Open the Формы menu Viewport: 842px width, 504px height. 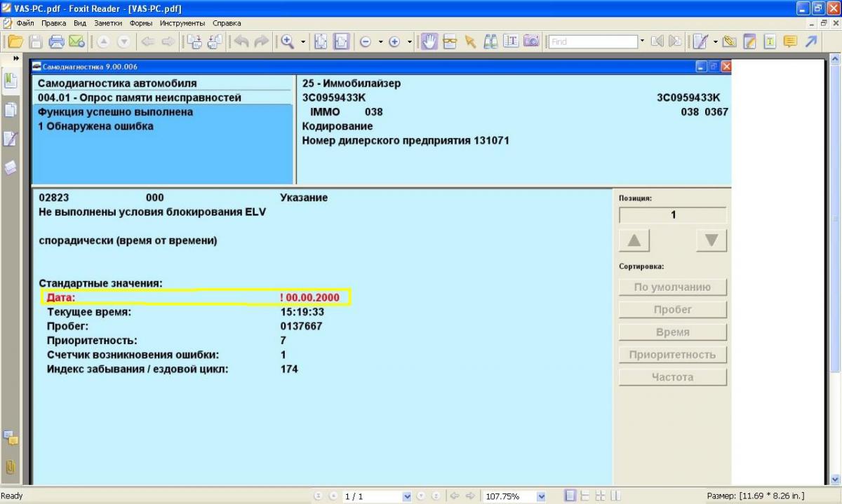[141, 23]
